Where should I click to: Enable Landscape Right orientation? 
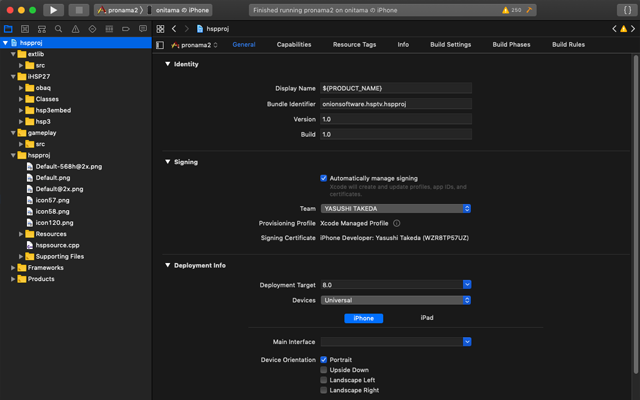324,390
